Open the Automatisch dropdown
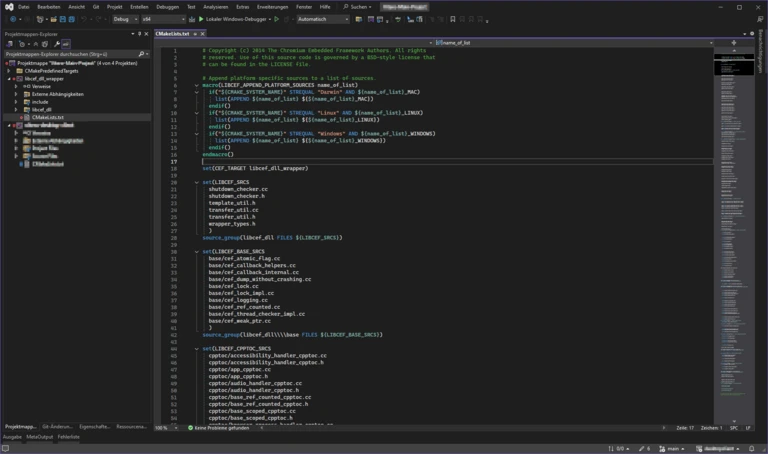Screen dimensions: 768x454 click(x=323, y=19)
